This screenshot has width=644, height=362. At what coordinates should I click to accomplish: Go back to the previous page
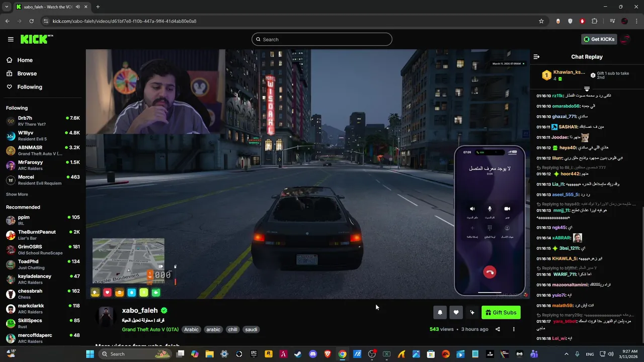point(7,21)
